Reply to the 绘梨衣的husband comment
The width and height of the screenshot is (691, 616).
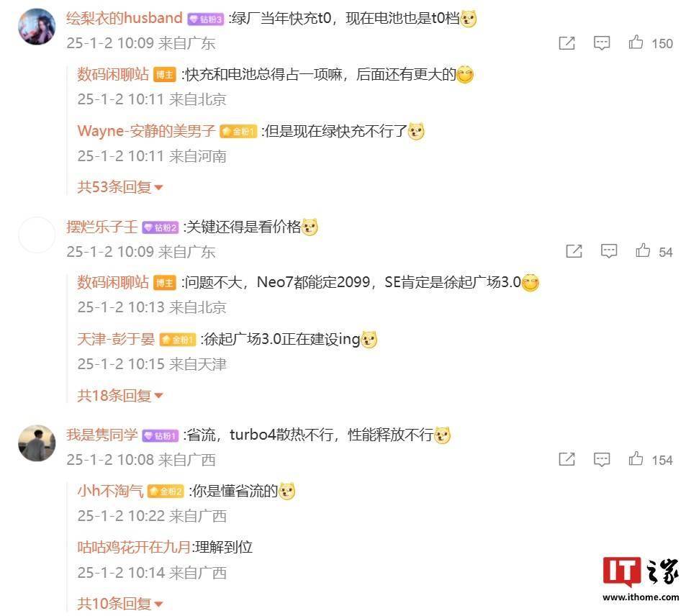pyautogui.click(x=602, y=43)
